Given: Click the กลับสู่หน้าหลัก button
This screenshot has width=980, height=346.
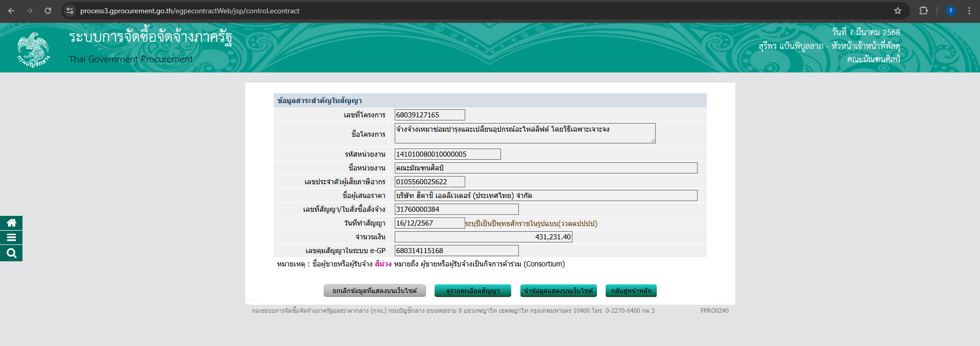Looking at the screenshot, I should [x=631, y=291].
